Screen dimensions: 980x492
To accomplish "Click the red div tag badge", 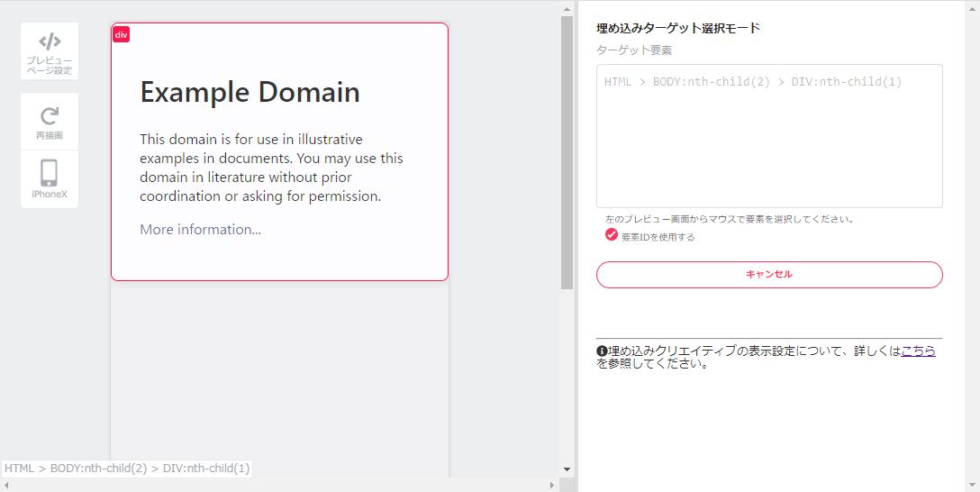I will click(x=121, y=34).
